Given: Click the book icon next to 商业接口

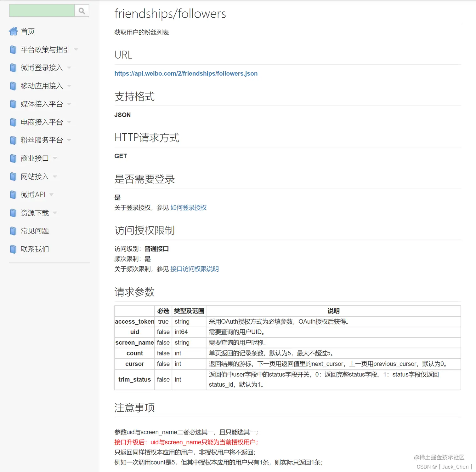Looking at the screenshot, I should coord(13,158).
